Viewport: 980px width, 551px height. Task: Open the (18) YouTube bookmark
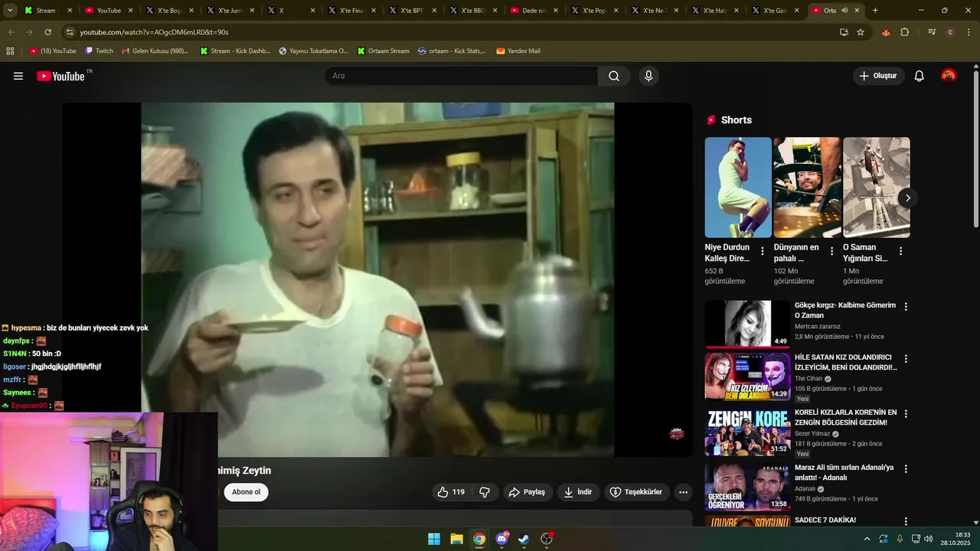point(53,51)
